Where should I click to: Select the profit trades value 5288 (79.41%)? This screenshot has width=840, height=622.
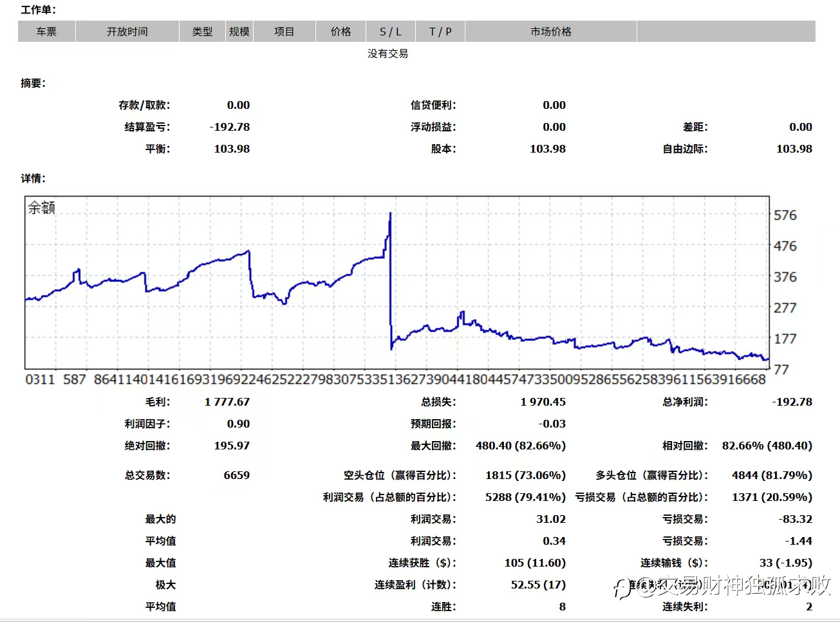(x=526, y=497)
